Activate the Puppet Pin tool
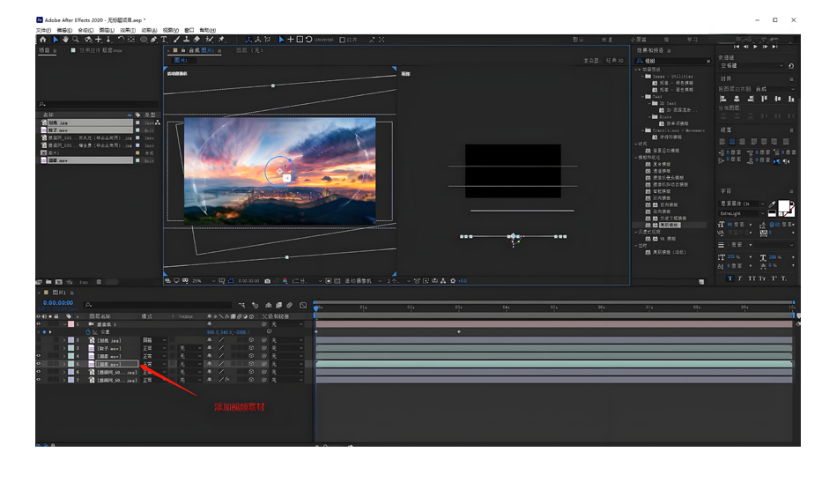The height and width of the screenshot is (504, 837). (221, 40)
